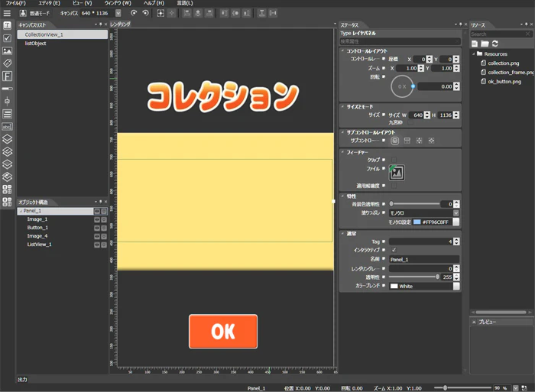Click the canvas center-fit icon in toolbar
Image resolution: width=535 pixels, height=392 pixels.
point(160,13)
